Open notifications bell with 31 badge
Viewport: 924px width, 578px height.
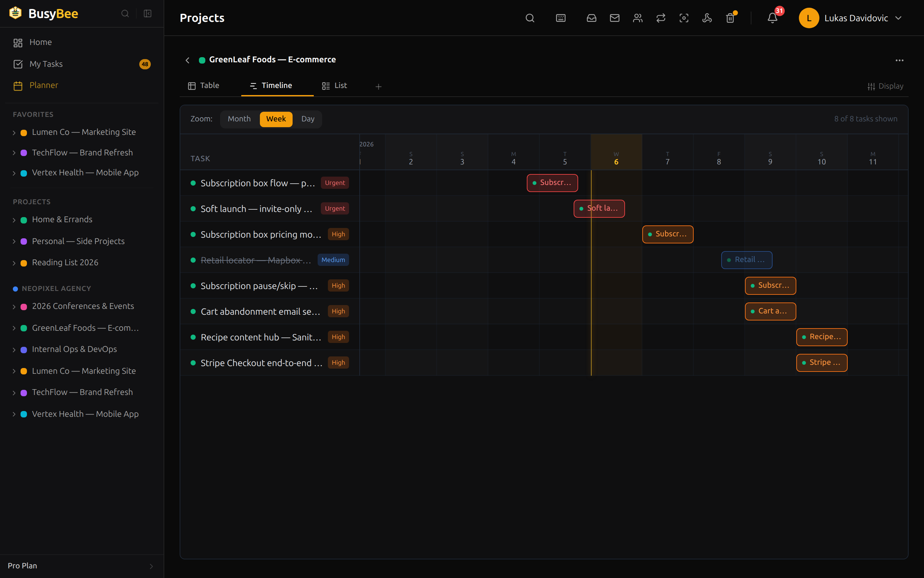click(773, 18)
